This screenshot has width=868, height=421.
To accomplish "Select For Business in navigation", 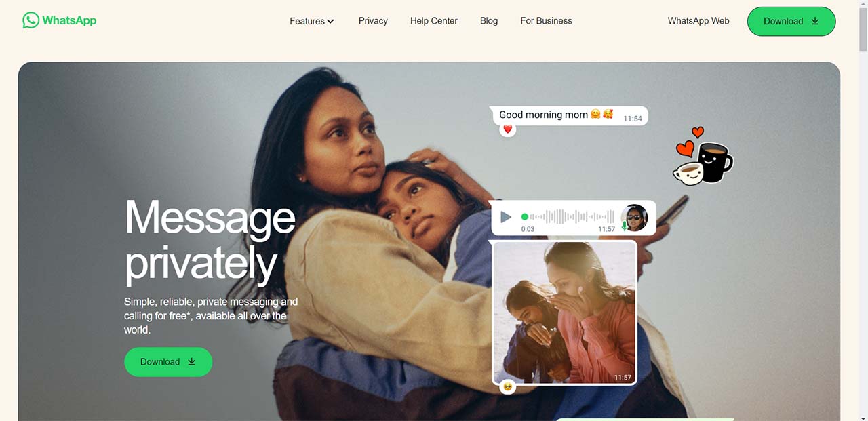I will click(x=547, y=21).
